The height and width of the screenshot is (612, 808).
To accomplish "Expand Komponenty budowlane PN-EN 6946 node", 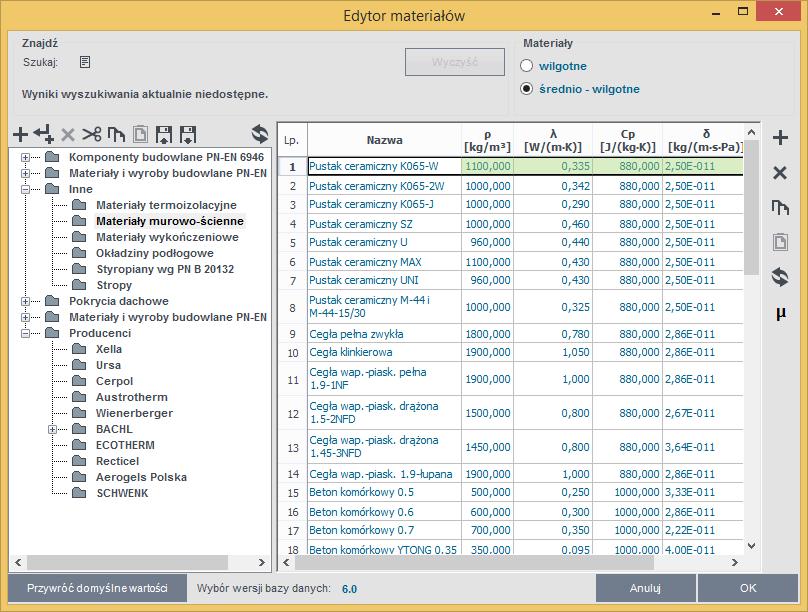I will [25, 157].
